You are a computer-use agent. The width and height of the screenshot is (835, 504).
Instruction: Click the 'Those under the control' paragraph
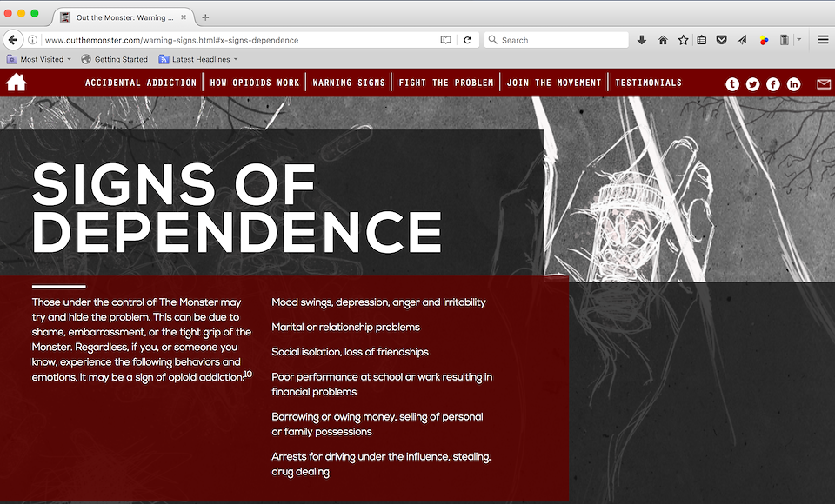[142, 340]
